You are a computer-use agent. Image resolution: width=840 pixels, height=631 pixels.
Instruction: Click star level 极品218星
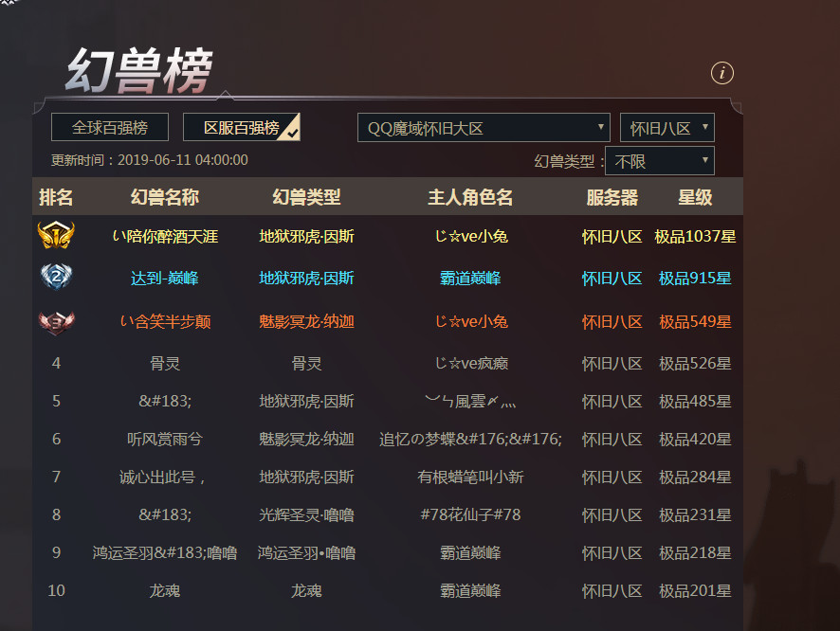[695, 553]
